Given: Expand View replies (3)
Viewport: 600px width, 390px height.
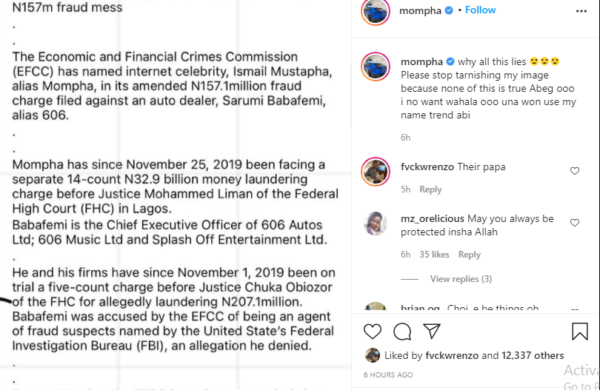Looking at the screenshot, I should tap(461, 279).
